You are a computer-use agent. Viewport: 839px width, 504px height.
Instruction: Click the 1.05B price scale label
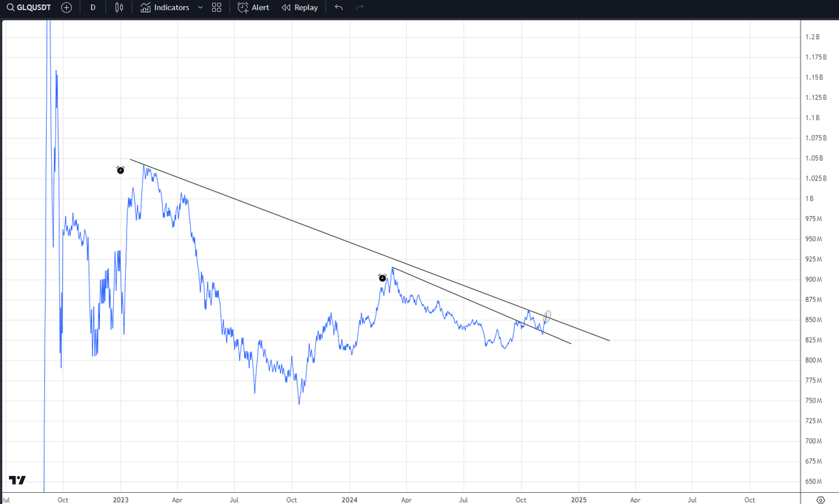point(814,158)
